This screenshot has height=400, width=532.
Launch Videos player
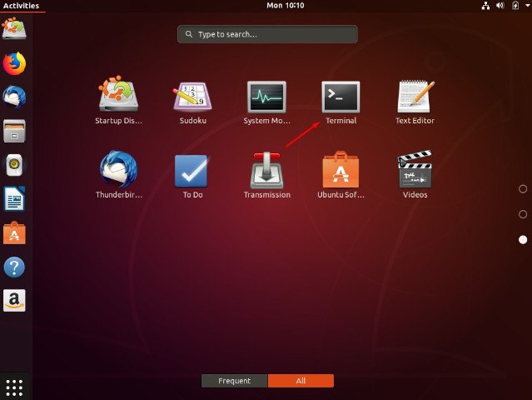tap(415, 174)
